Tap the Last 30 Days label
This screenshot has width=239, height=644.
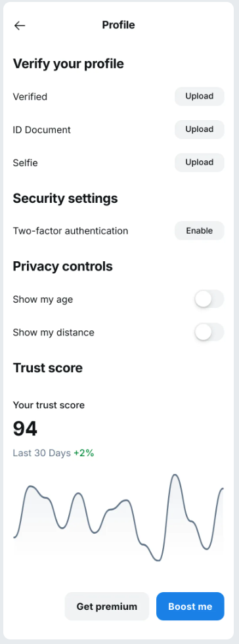[42, 454]
